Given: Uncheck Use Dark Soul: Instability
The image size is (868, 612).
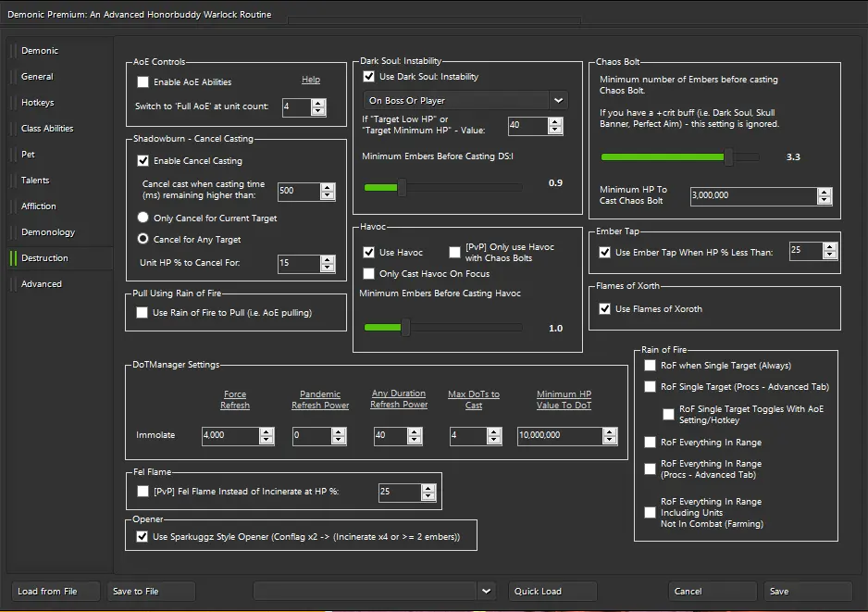Looking at the screenshot, I should pos(368,77).
